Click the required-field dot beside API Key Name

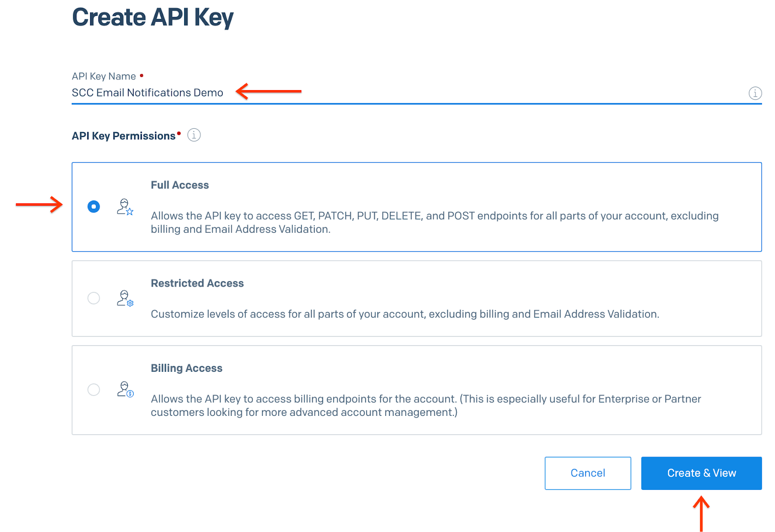[141, 75]
